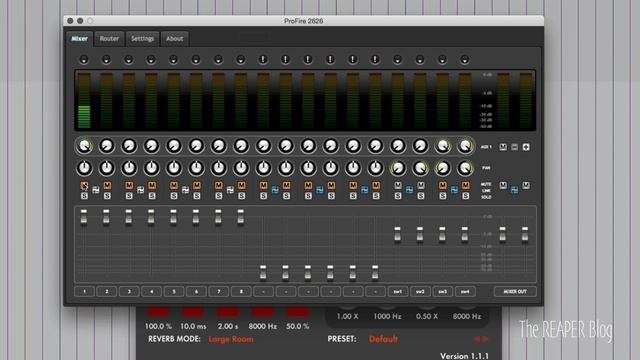
Task: Click the Version 1.1.1 text
Action: [x=464, y=356]
